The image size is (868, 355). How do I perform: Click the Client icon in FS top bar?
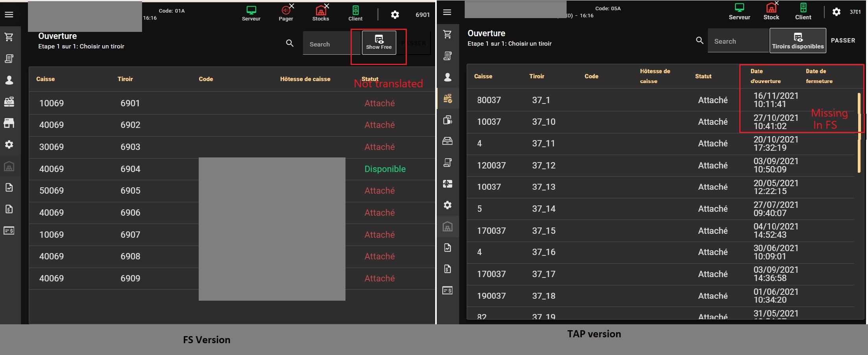click(x=355, y=13)
